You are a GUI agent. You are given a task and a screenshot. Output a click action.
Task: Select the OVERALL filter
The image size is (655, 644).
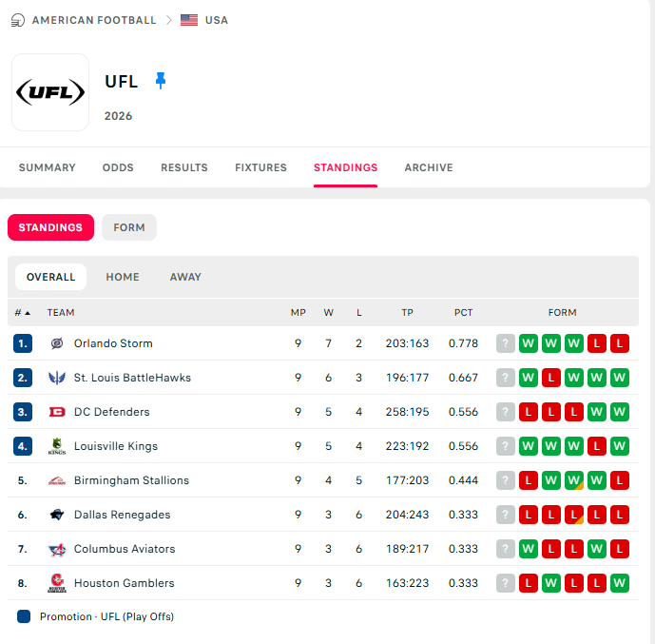pos(50,277)
